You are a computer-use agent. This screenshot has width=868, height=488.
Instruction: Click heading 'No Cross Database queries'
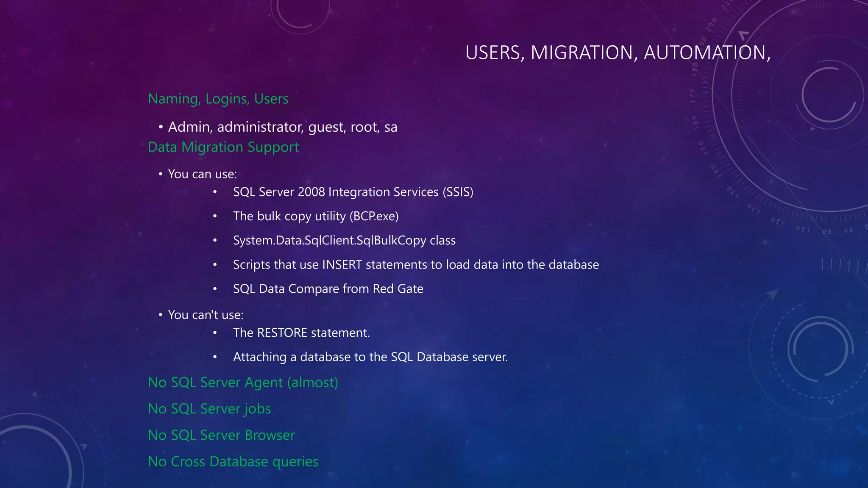coord(233,462)
